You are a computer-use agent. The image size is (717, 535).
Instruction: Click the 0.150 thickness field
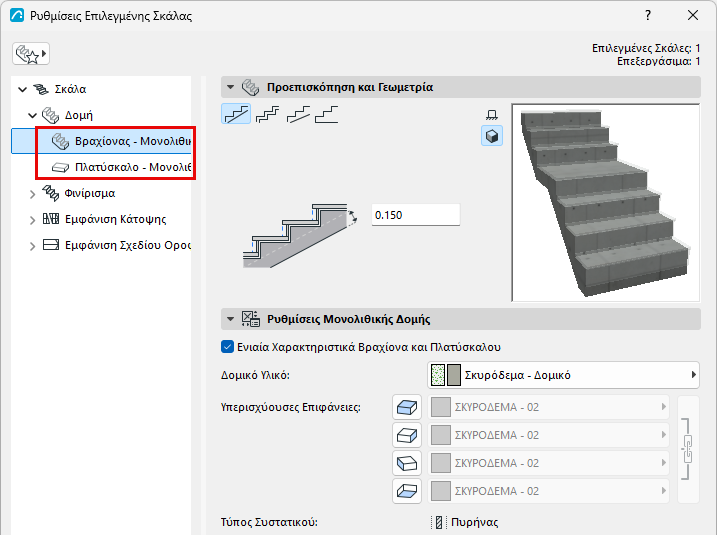click(416, 215)
